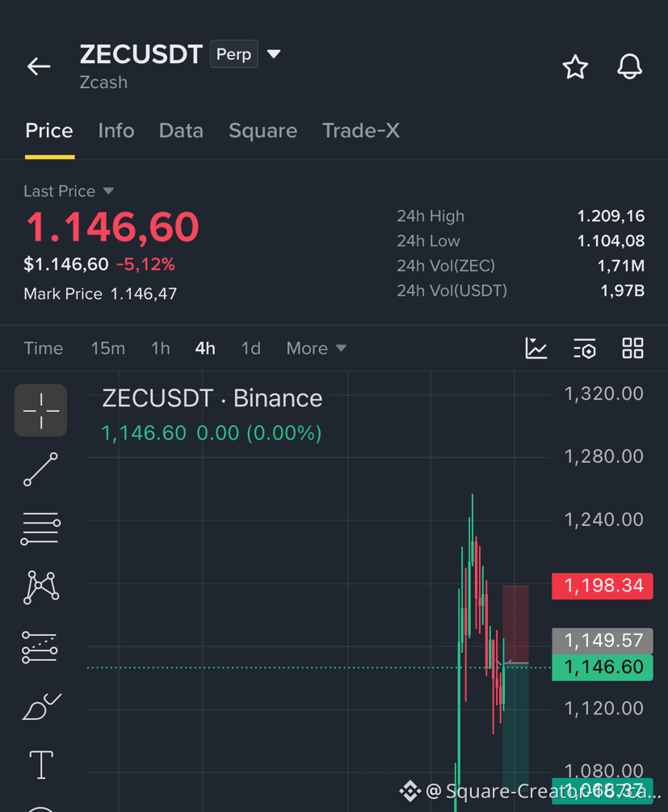Open the More timeframes dropdown

point(317,348)
